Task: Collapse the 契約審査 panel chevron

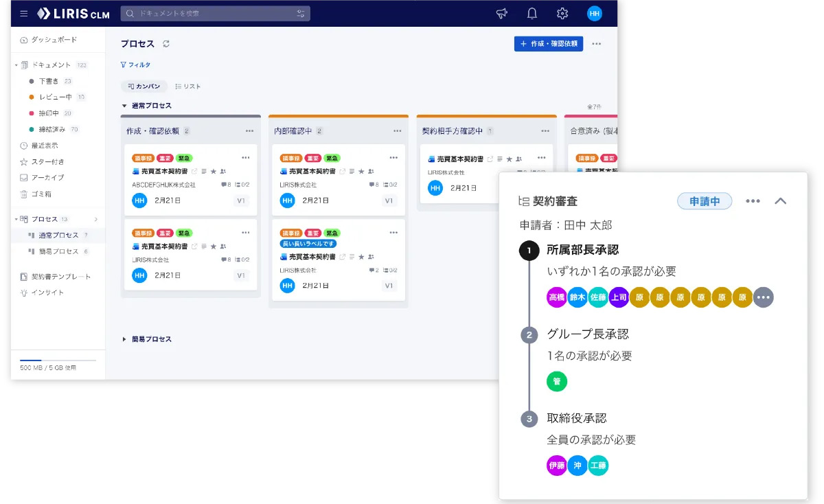Action: (781, 201)
